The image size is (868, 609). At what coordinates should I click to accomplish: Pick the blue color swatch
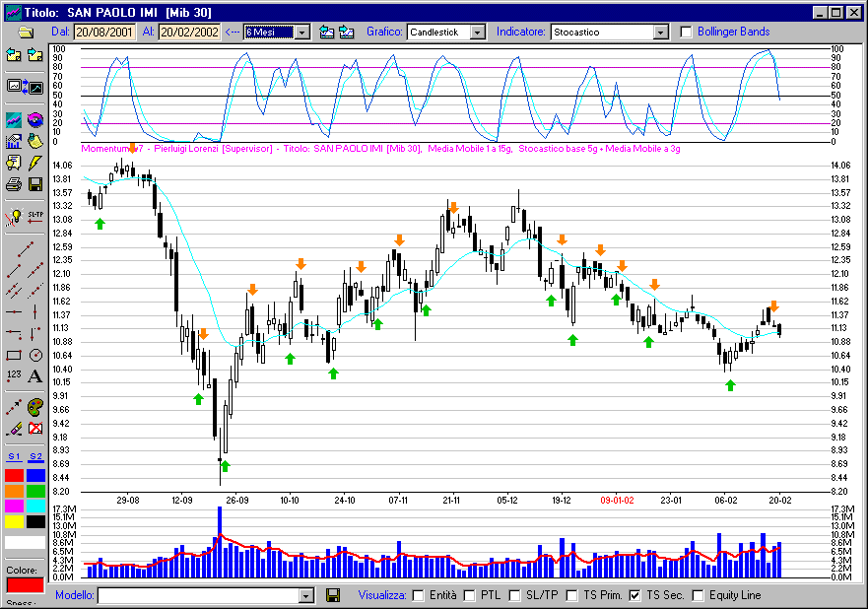click(36, 476)
